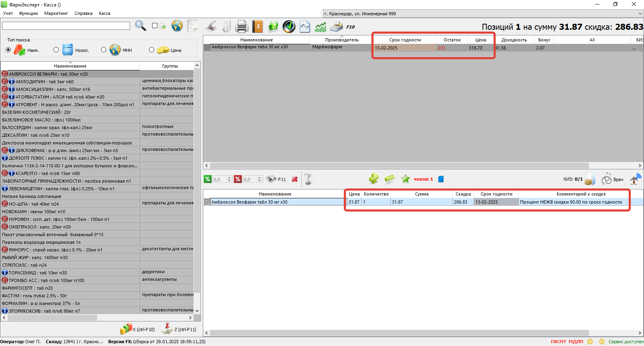Click the cash register F10 icon

336,27
